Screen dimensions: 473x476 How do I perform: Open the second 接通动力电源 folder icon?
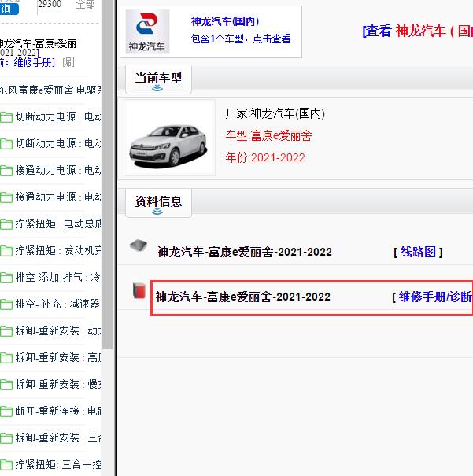tap(6, 197)
